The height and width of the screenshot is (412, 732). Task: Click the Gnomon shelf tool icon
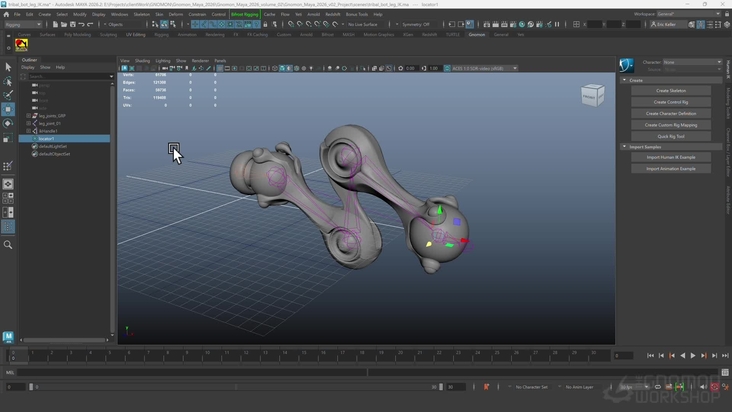pyautogui.click(x=21, y=44)
